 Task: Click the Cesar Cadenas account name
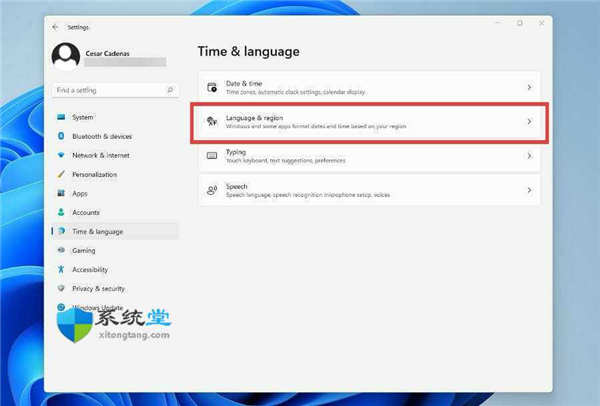pyautogui.click(x=108, y=54)
